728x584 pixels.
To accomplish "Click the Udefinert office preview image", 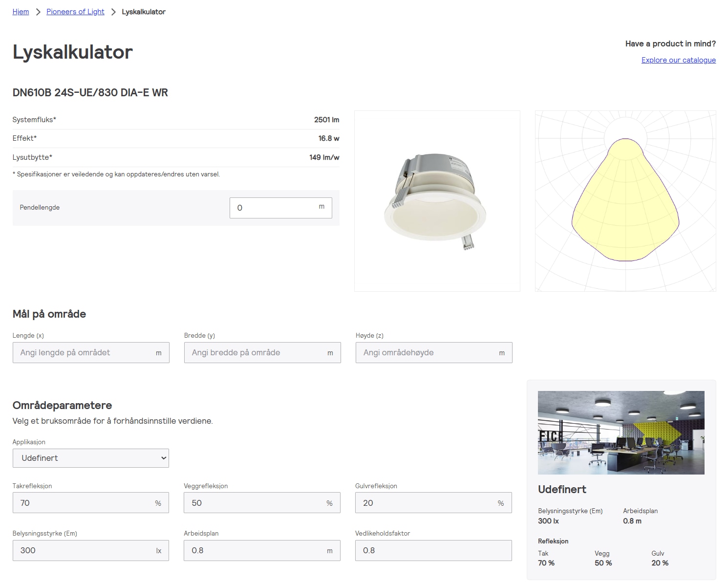I will [x=621, y=433].
